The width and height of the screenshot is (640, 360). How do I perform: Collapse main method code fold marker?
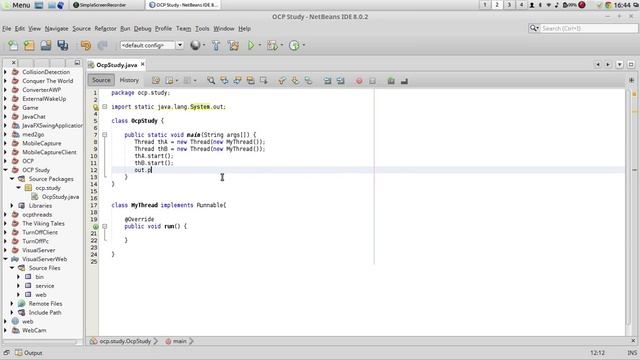(104, 135)
